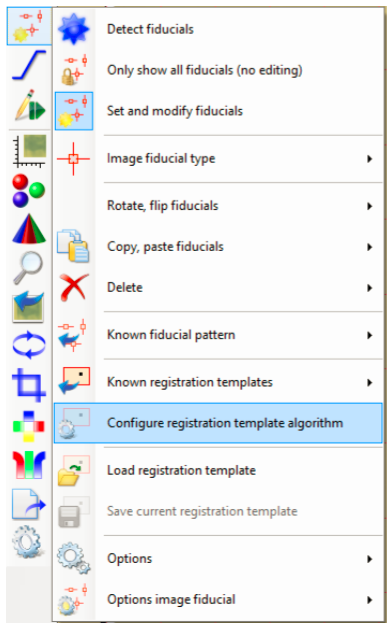Open the Options image fiducial submenu

(218, 599)
